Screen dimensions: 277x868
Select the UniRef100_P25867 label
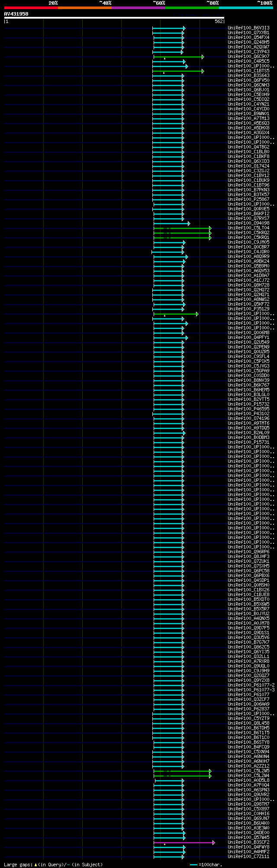point(248,199)
